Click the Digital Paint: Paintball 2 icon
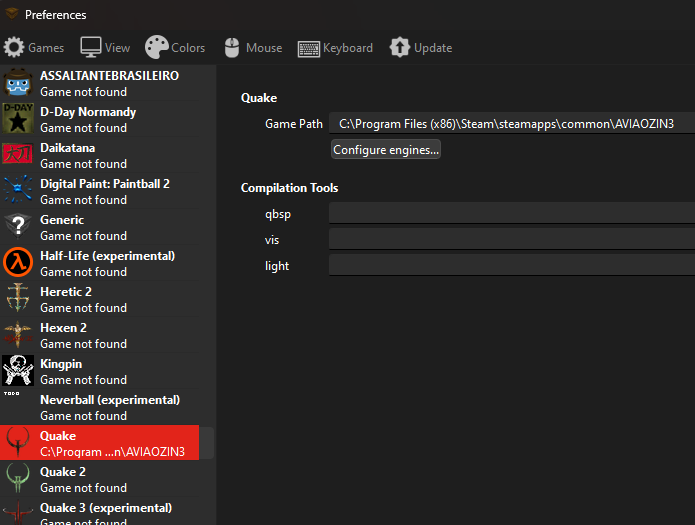This screenshot has height=525, width=695. pyautogui.click(x=18, y=191)
